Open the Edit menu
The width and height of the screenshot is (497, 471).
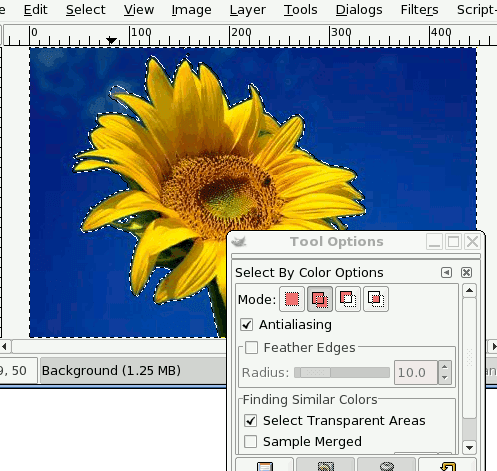36,10
